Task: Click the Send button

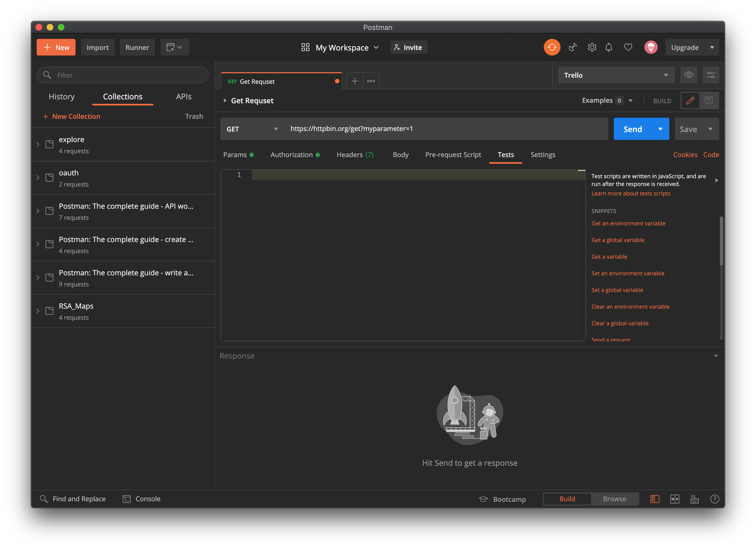Action: click(632, 129)
